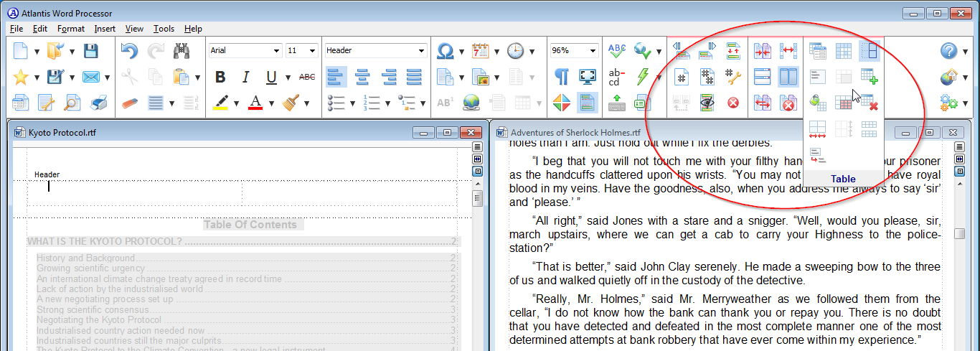Set paragraph alignment to Center
Screen dimensions: 980x351
point(362,77)
